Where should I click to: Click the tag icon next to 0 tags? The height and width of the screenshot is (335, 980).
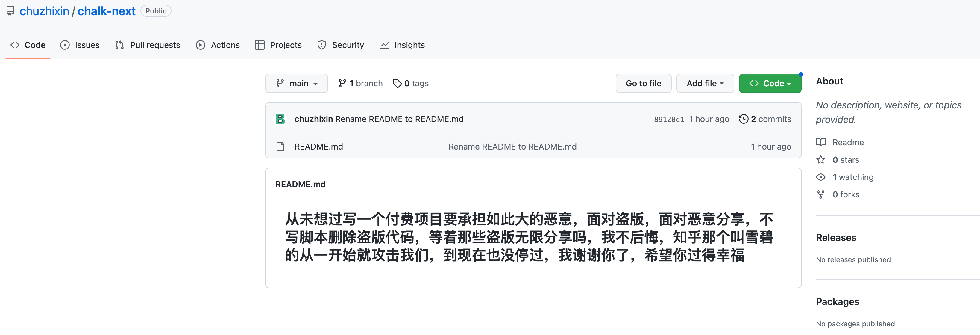(x=397, y=83)
